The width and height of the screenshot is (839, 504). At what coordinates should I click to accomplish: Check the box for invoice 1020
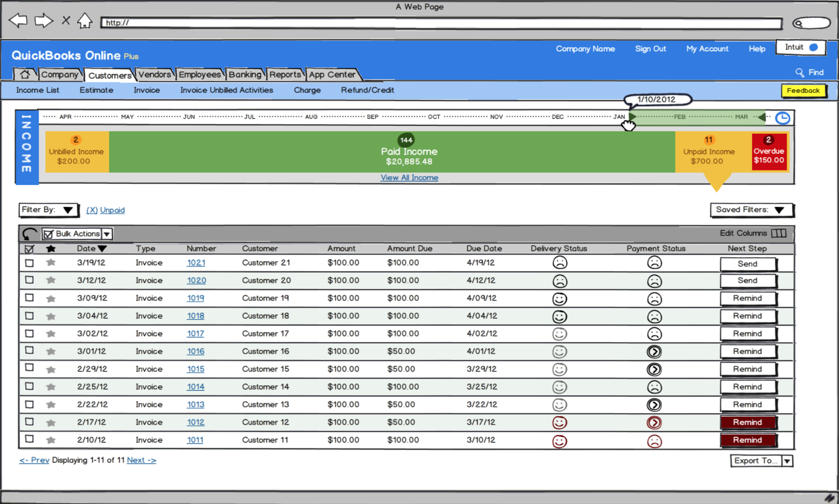coord(29,280)
